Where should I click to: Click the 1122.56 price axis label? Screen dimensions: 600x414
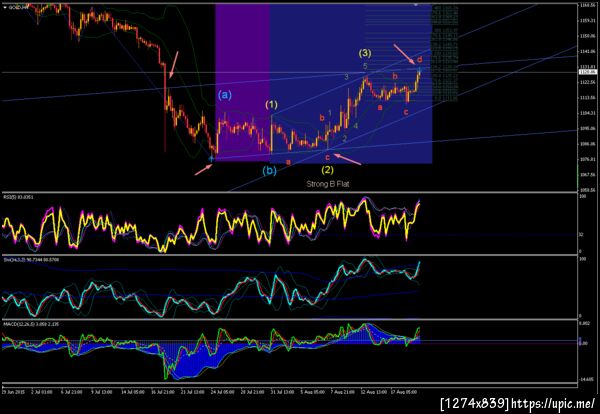tap(587, 82)
